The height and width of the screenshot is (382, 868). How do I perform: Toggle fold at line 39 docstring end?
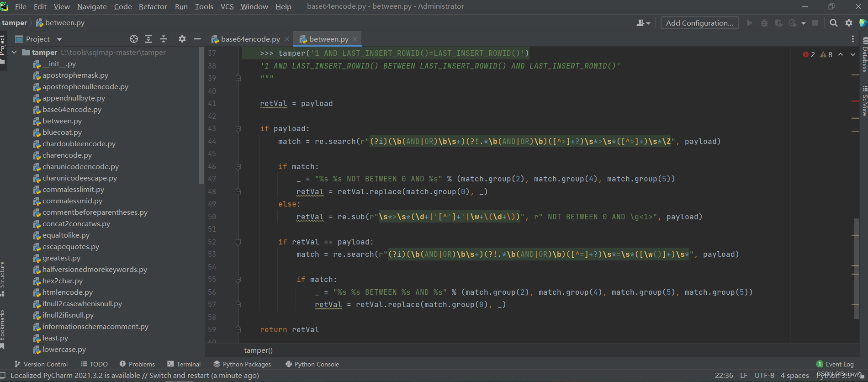tap(238, 78)
